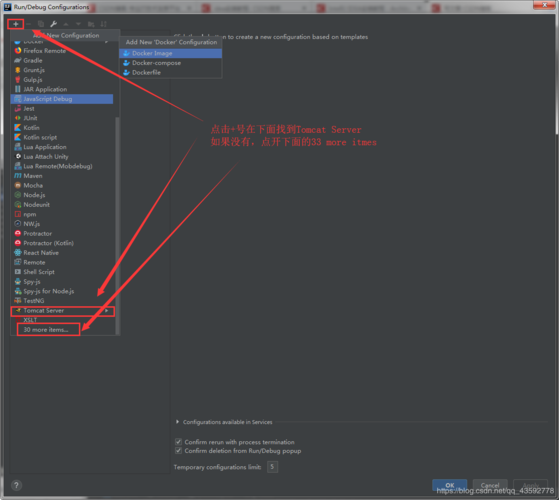Click the Temporary configurations limit field
559x500 pixels.
pyautogui.click(x=272, y=467)
